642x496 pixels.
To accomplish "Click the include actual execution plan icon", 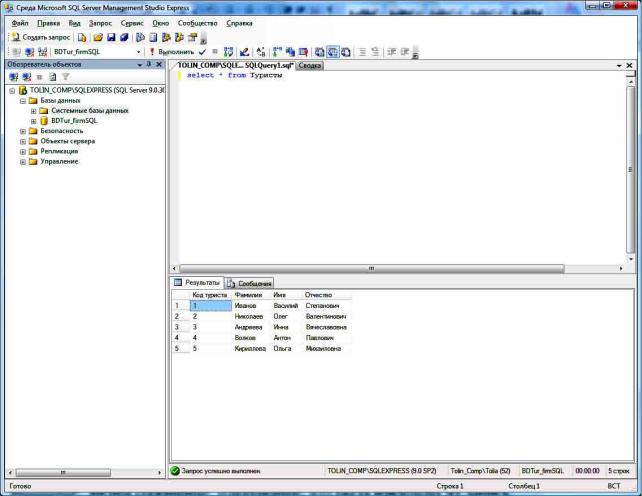I will 277,52.
